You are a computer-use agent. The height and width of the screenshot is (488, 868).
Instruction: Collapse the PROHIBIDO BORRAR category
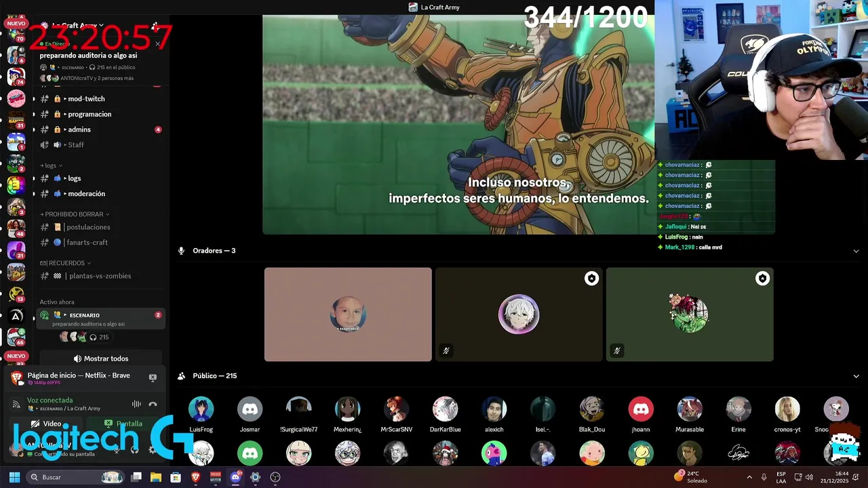click(74, 214)
